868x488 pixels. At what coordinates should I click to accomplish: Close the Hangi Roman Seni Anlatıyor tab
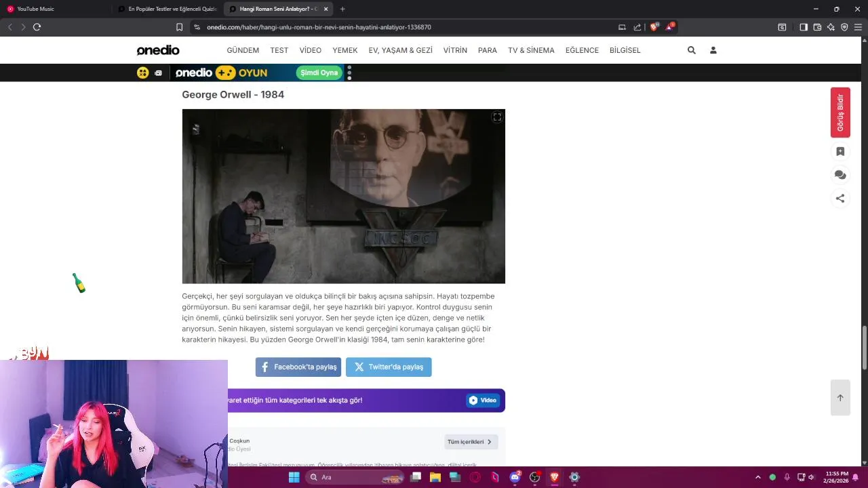pos(326,9)
